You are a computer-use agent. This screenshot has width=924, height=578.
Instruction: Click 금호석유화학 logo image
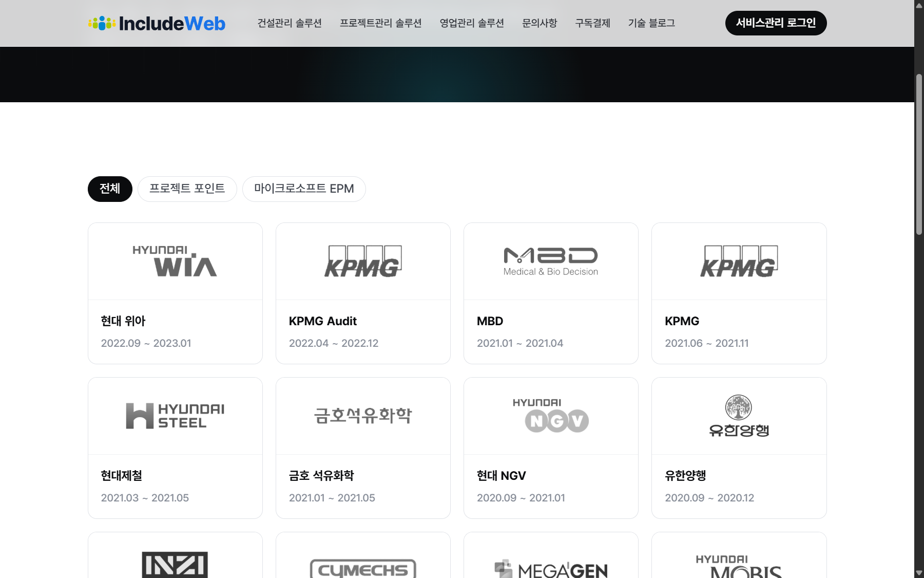pos(363,416)
